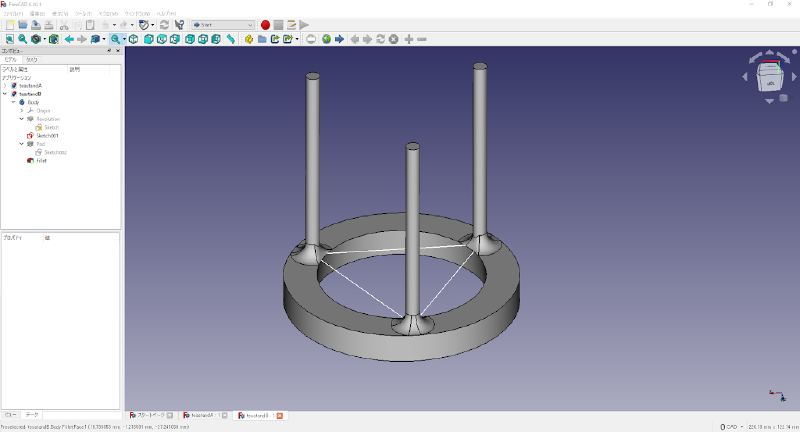Screen dimensions: 800x432
Task: Open the link actions dropdown arrow
Action: pyautogui.click(x=297, y=39)
